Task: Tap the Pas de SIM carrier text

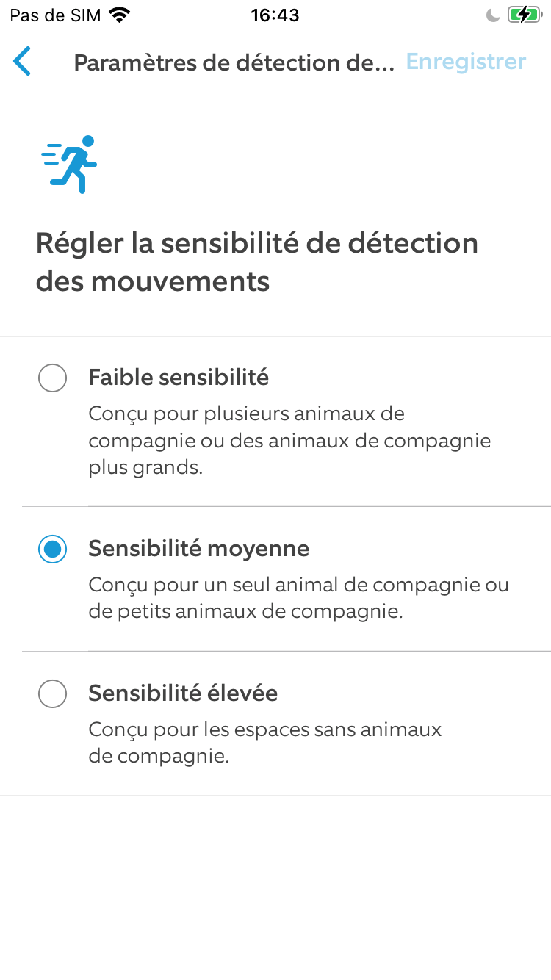Action: [x=55, y=15]
